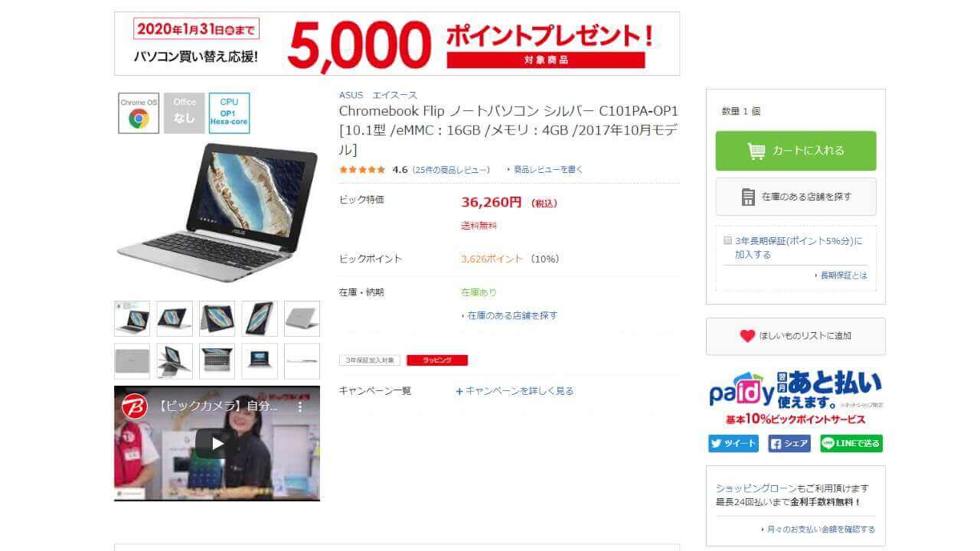Select the first laptop thumbnail image
The width and height of the screenshot is (980, 551).
[x=132, y=318]
